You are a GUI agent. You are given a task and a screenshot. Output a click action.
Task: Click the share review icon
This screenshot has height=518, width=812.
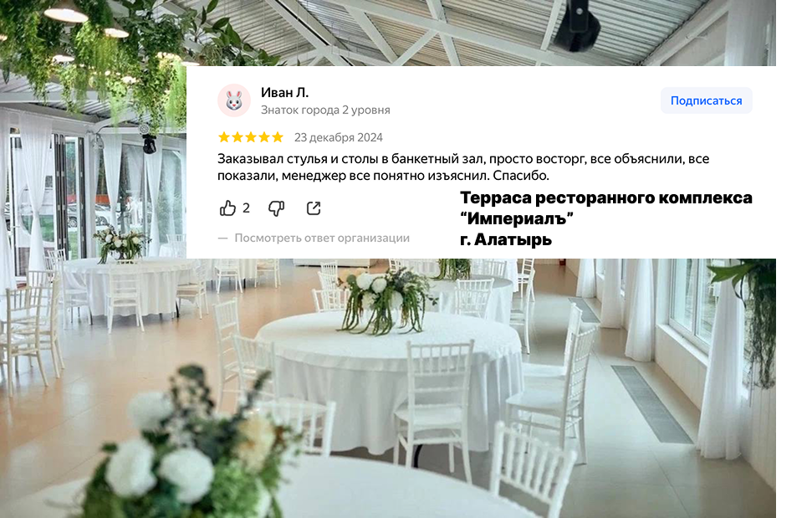(x=314, y=208)
